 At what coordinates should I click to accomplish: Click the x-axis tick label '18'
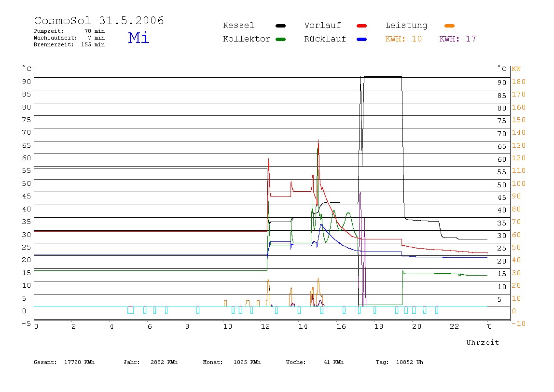[x=379, y=326]
